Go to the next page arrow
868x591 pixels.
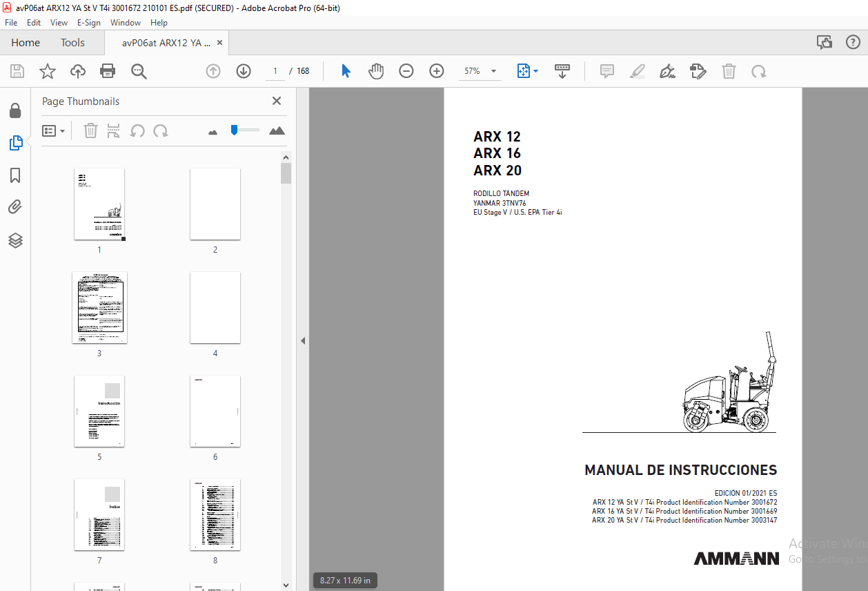pyautogui.click(x=244, y=71)
